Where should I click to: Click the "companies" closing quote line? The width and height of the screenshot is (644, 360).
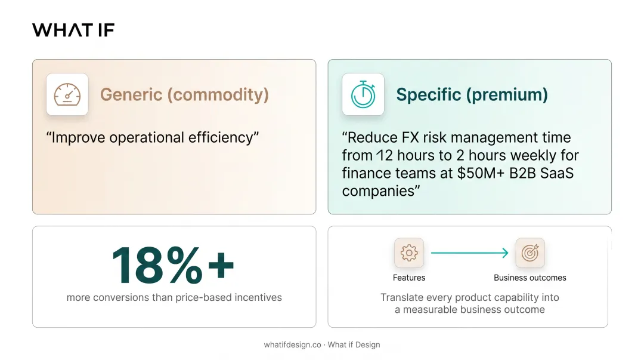[381, 191]
